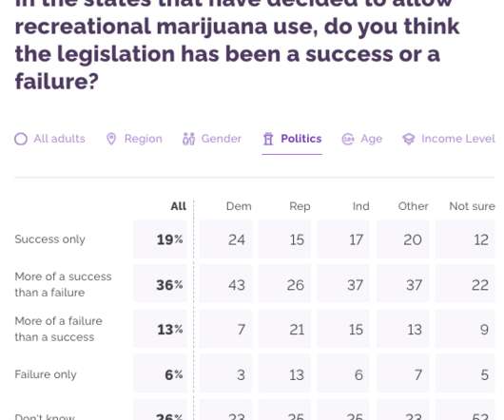
Task: Click the Age badge icon
Action: (348, 139)
